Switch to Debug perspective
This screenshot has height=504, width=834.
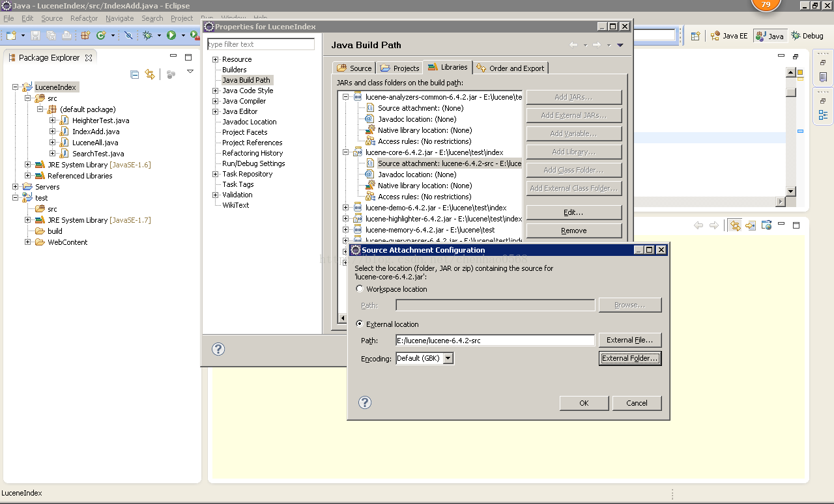[807, 36]
